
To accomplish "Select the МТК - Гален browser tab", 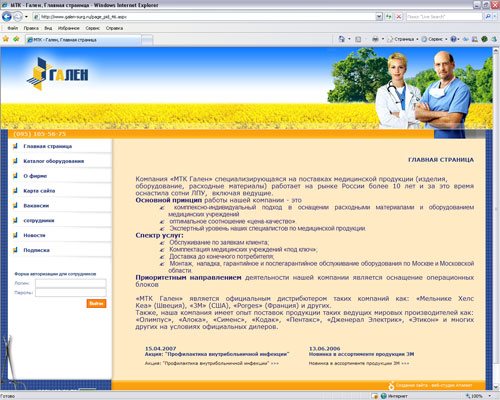I will [83, 40].
